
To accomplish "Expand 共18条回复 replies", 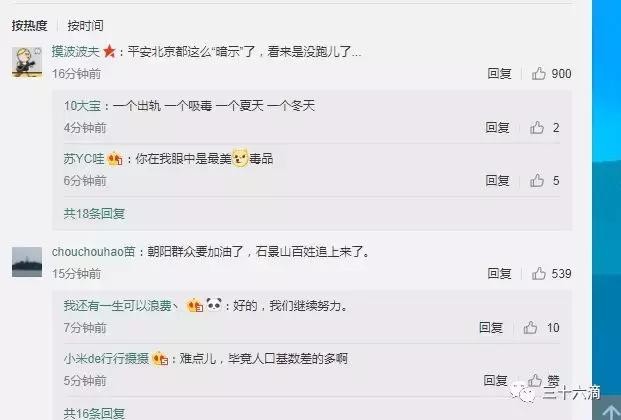I will 94,214.
